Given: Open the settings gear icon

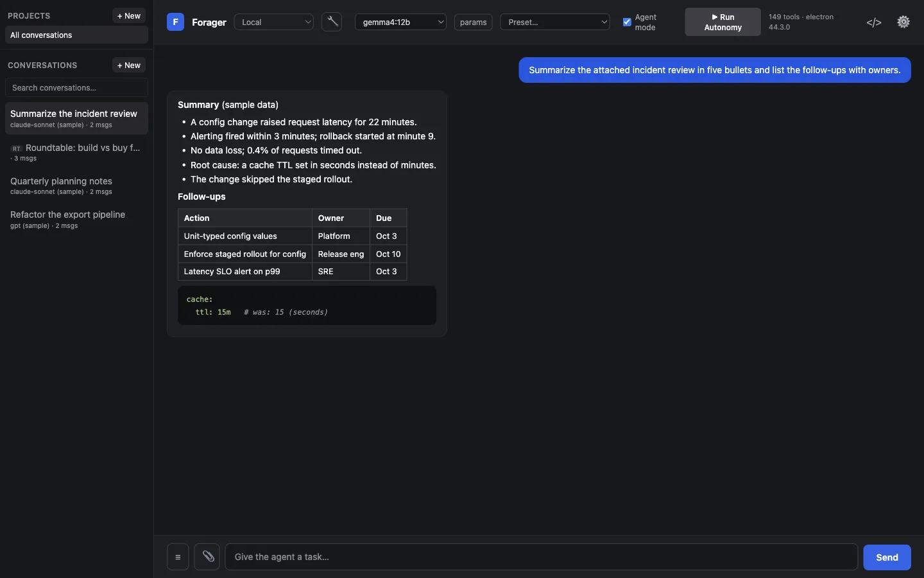Looking at the screenshot, I should click(903, 22).
